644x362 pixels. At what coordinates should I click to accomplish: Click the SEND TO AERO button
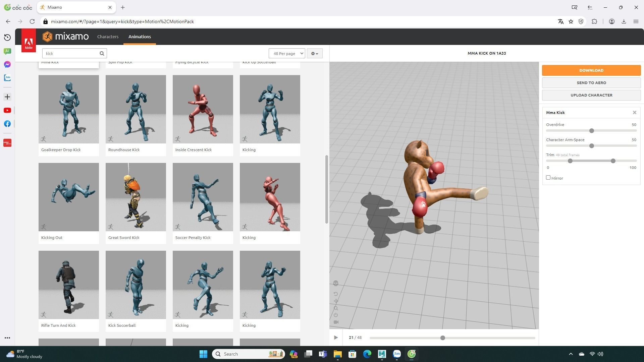point(591,83)
